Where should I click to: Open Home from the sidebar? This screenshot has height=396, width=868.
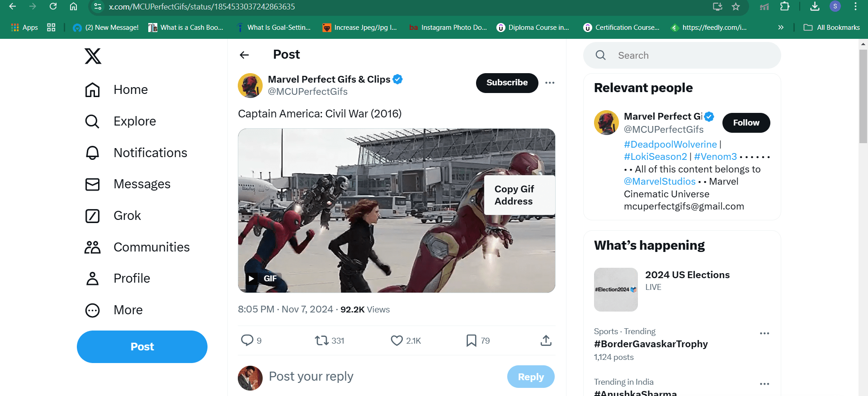(116, 89)
